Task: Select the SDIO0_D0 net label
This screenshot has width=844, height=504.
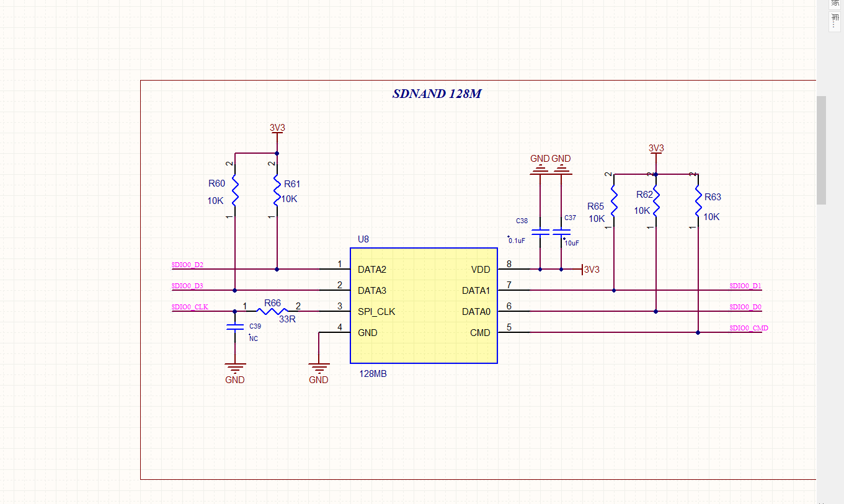Action: tap(745, 307)
